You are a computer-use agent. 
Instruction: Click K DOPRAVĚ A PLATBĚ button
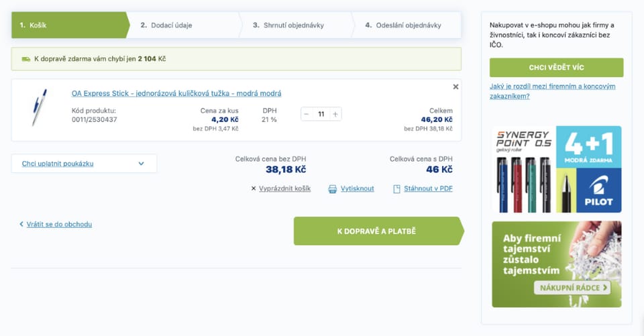click(x=378, y=231)
